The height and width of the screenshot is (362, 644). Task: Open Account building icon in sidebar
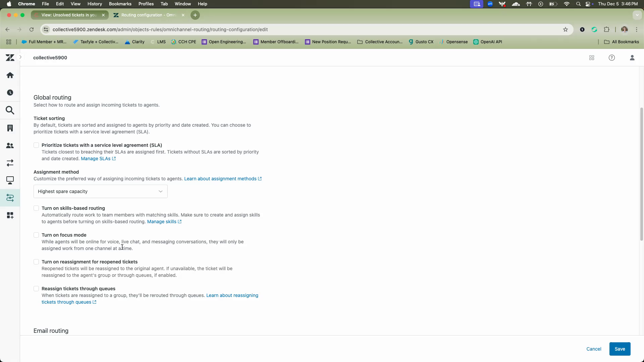10,128
